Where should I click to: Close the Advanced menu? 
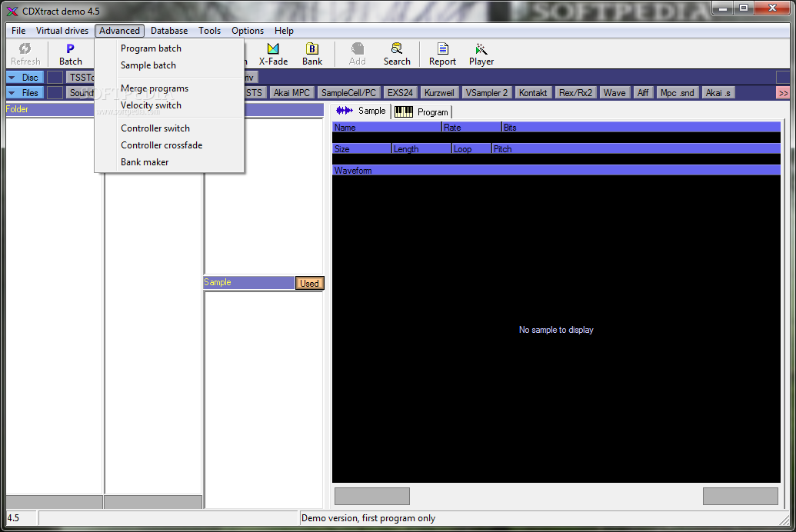[x=119, y=31]
